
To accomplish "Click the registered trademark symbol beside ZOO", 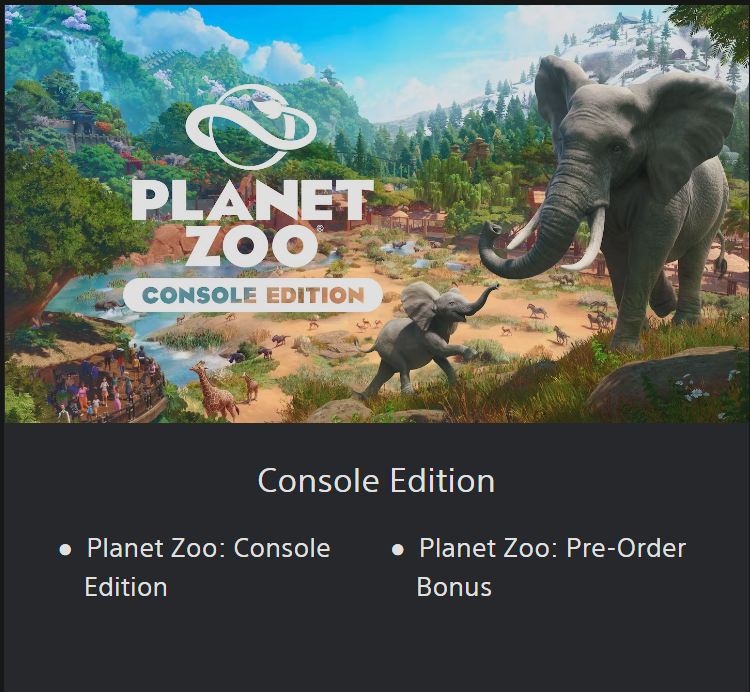I will pos(320,230).
